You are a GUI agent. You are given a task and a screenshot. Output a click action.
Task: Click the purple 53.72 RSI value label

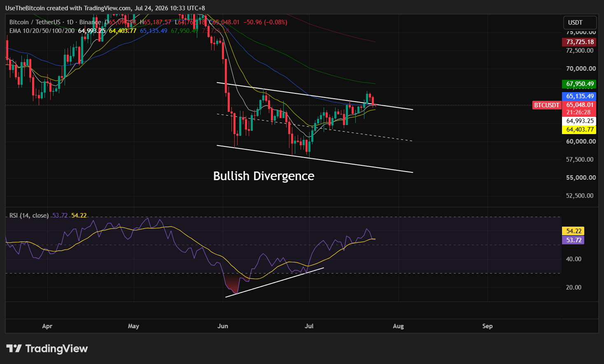pyautogui.click(x=573, y=240)
